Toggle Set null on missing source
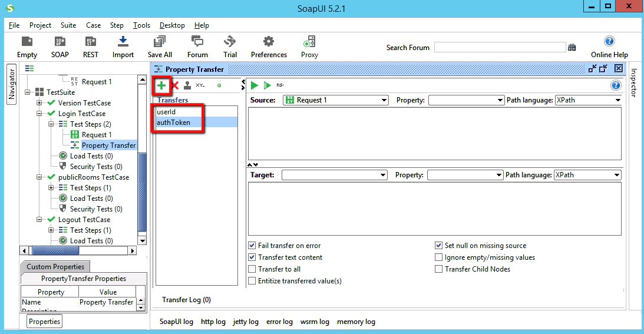This screenshot has width=644, height=334. click(x=438, y=245)
